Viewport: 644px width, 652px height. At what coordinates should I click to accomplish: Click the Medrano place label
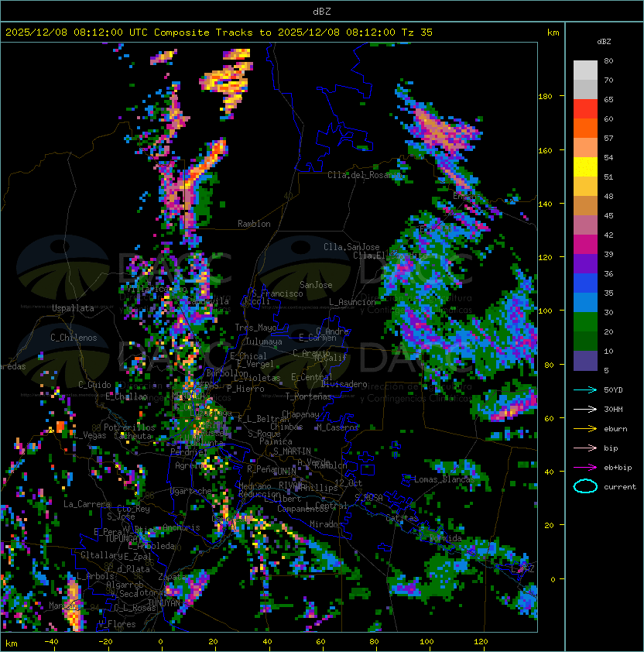coord(255,486)
